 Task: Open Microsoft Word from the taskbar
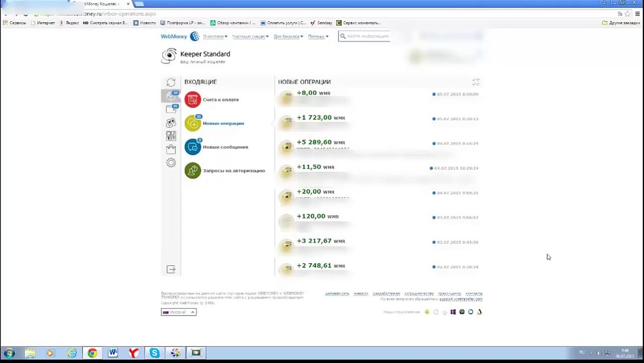(x=113, y=353)
